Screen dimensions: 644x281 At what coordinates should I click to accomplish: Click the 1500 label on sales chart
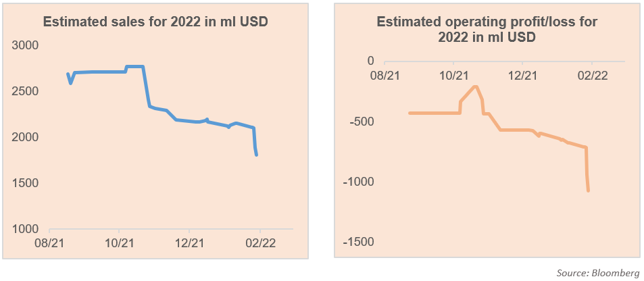26,183
